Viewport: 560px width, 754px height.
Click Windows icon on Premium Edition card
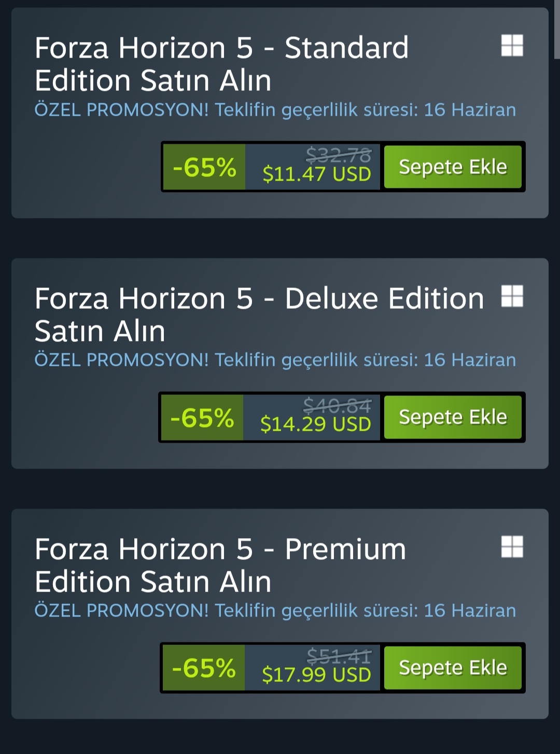tap(512, 546)
